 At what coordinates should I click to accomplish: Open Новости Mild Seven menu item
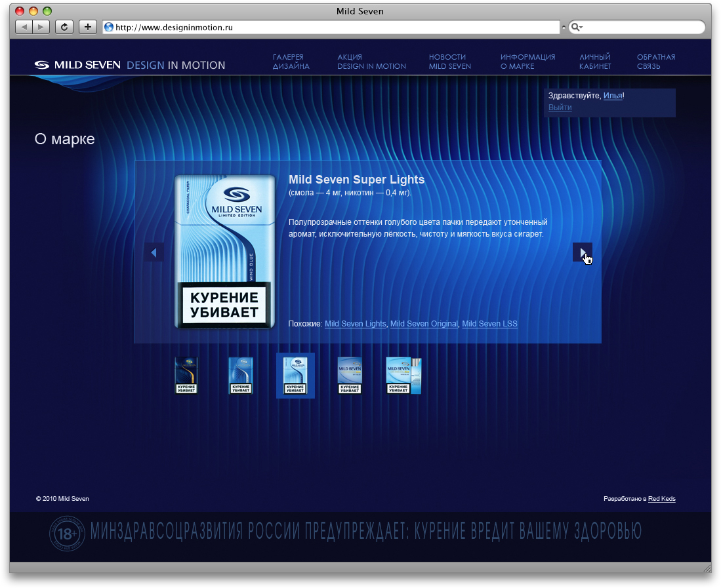(x=449, y=62)
